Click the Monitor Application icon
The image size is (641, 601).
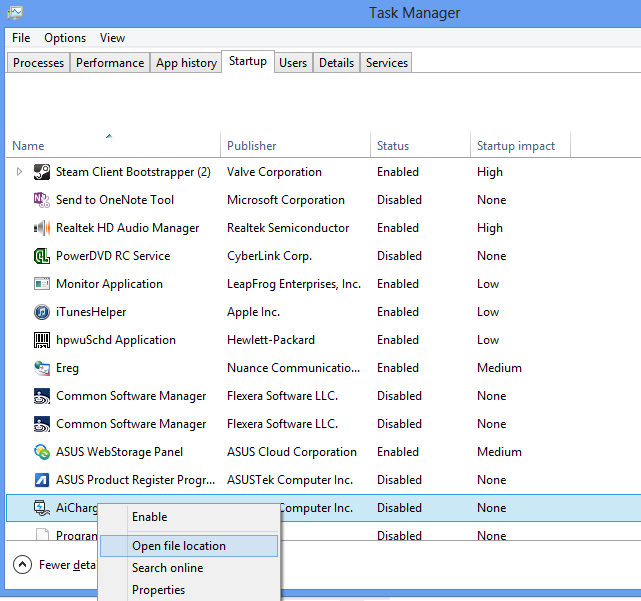[x=42, y=284]
